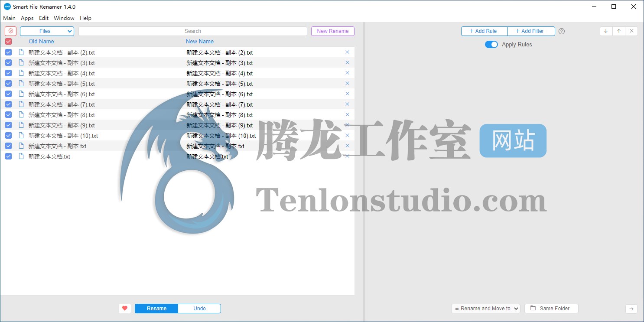Click the Undo button
The width and height of the screenshot is (644, 322).
[199, 309]
